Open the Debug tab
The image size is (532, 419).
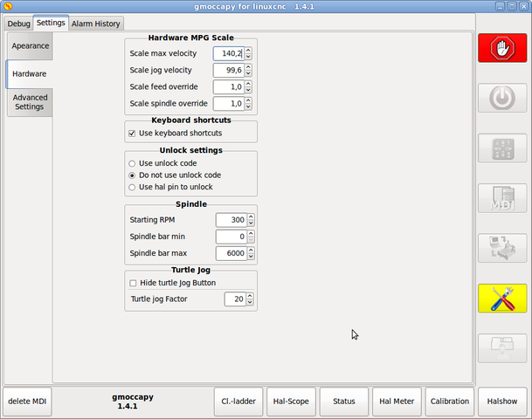(19, 24)
